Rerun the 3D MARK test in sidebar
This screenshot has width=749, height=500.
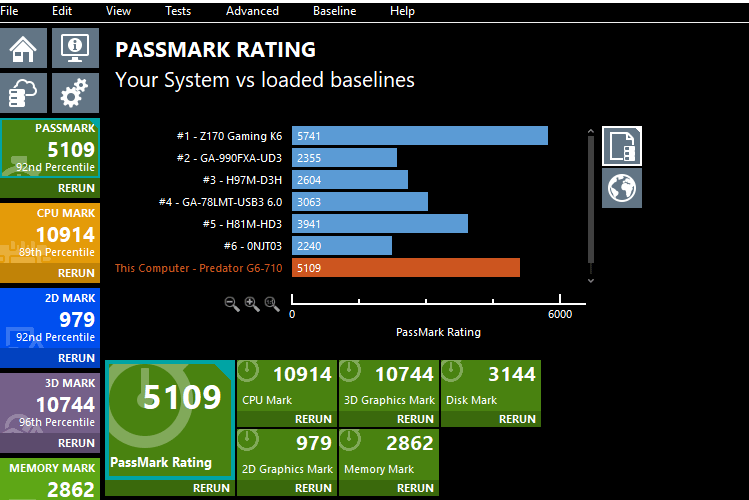(76, 443)
